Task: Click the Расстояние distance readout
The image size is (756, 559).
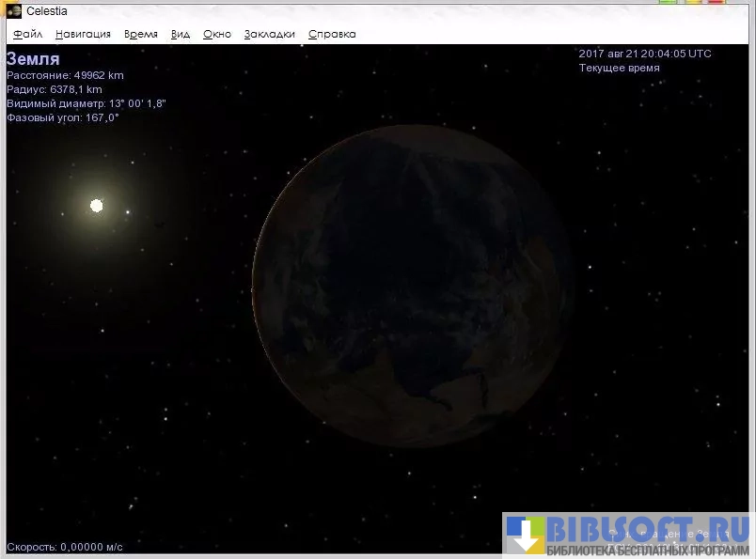Action: [65, 75]
